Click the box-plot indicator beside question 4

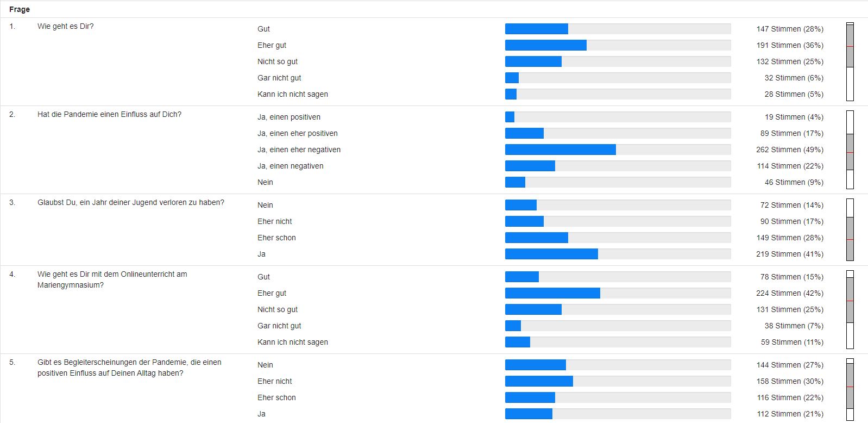click(x=850, y=309)
